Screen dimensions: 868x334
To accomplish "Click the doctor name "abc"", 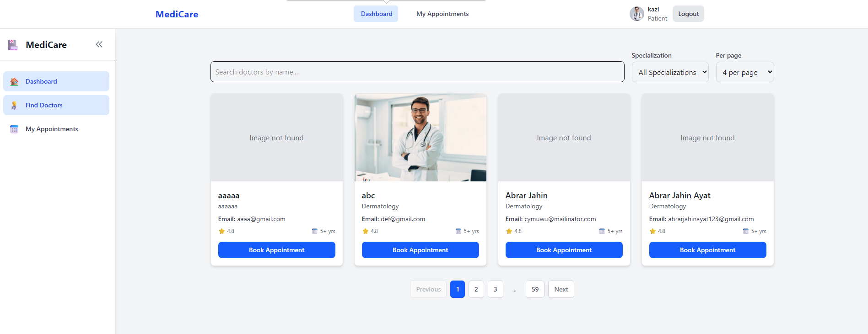I will 368,196.
